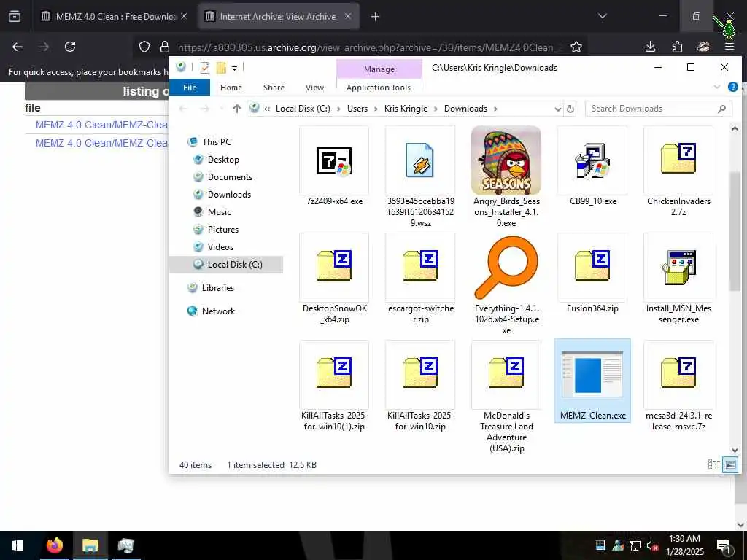Image resolution: width=747 pixels, height=560 pixels.
Task: Select the CB99_10.exe installer icon
Action: (592, 161)
